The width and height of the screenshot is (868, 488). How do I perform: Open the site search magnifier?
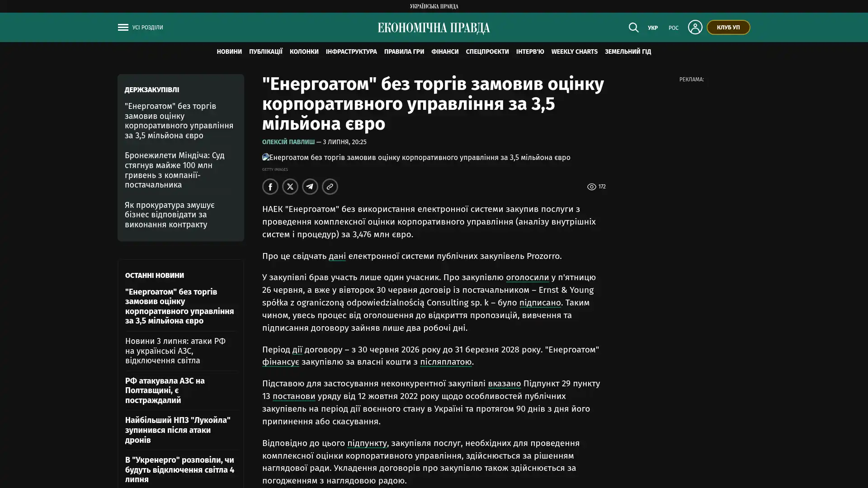633,28
